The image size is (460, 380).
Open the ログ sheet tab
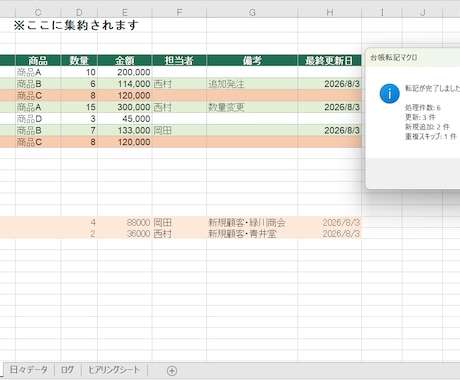tap(67, 370)
